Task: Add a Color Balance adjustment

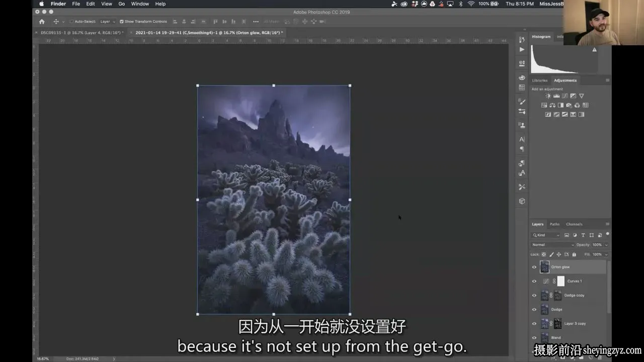Action: click(x=552, y=105)
